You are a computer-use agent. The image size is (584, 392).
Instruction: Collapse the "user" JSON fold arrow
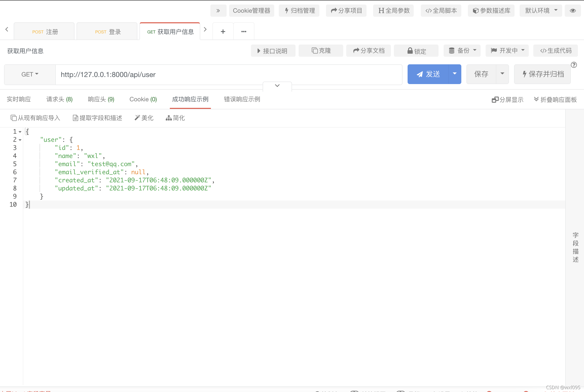[x=20, y=140]
